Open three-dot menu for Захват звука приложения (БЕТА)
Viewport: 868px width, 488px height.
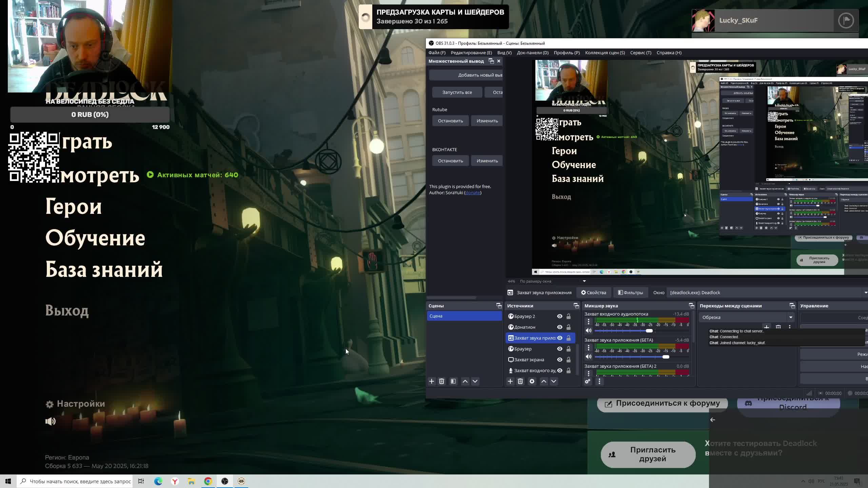pyautogui.click(x=589, y=347)
